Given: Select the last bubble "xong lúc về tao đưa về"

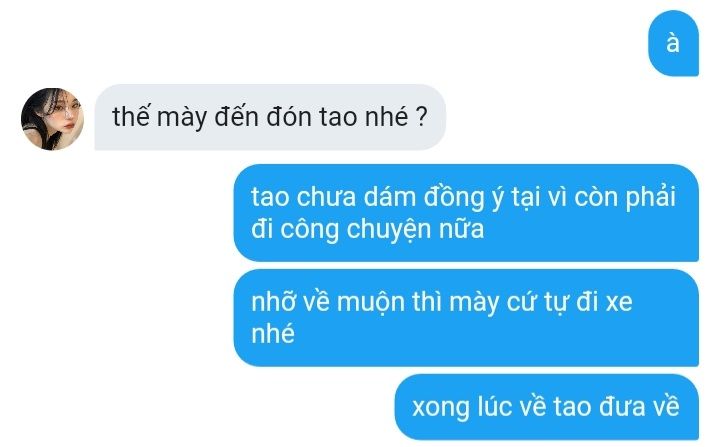Looking at the screenshot, I should click(x=546, y=407).
